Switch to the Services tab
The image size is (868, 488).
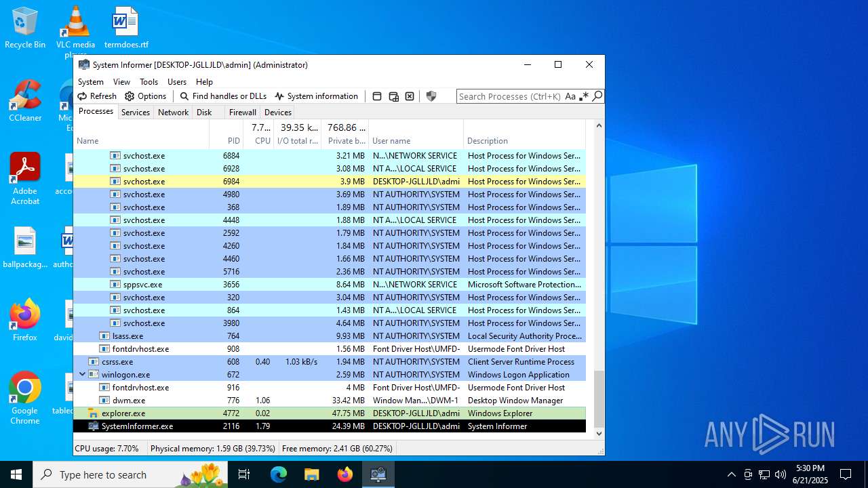pos(136,113)
